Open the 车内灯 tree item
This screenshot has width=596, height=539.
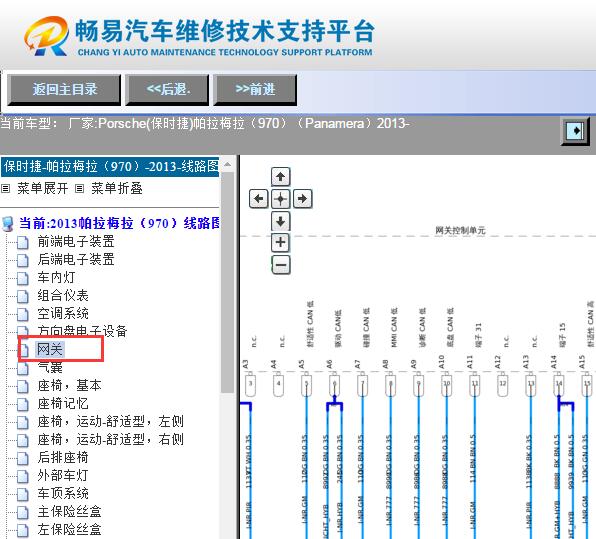[x=56, y=277]
